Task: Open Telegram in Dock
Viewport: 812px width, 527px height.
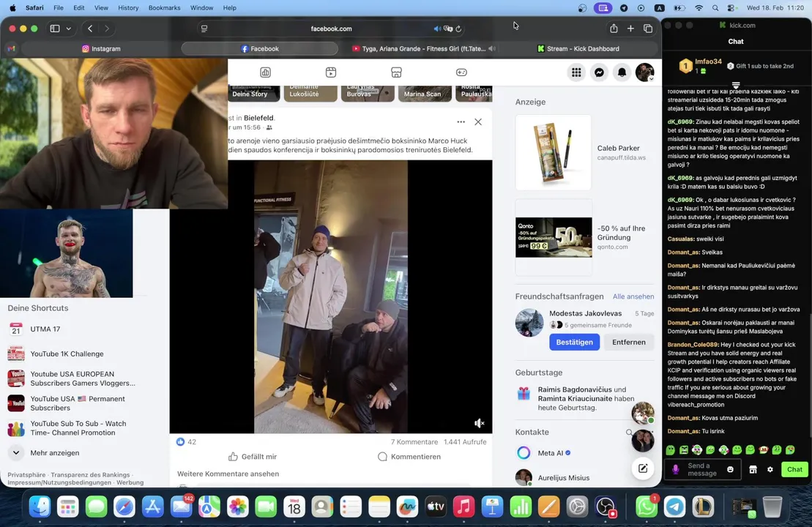Action: click(x=675, y=507)
